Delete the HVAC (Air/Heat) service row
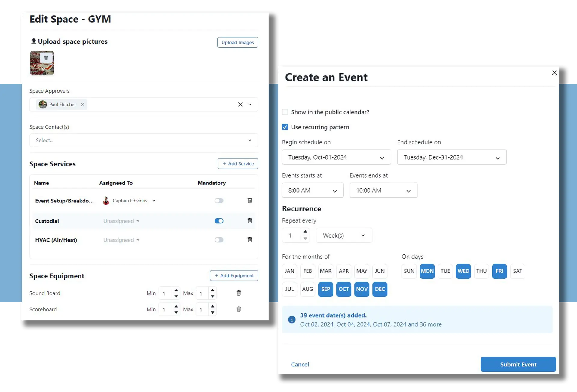The width and height of the screenshot is (577, 392). (x=249, y=240)
